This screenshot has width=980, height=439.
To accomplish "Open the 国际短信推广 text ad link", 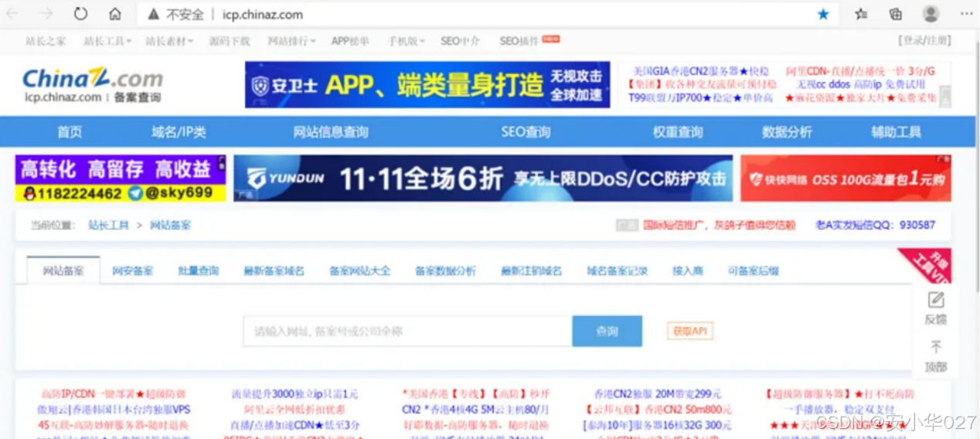I will pos(719,225).
